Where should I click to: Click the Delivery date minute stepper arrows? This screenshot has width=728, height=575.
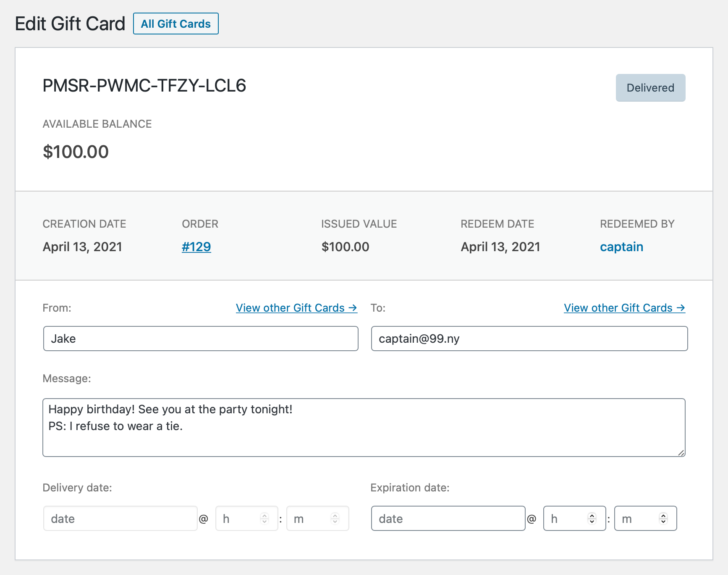coord(335,519)
